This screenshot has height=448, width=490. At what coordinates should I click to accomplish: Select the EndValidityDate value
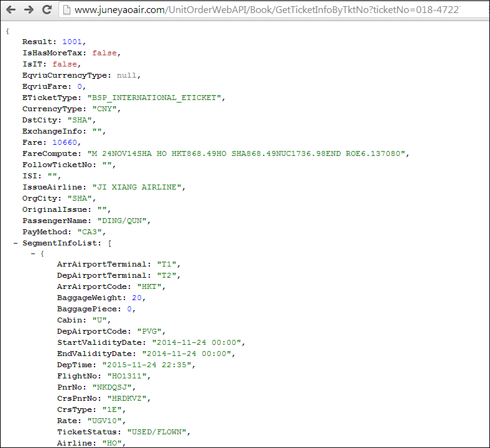(x=187, y=354)
